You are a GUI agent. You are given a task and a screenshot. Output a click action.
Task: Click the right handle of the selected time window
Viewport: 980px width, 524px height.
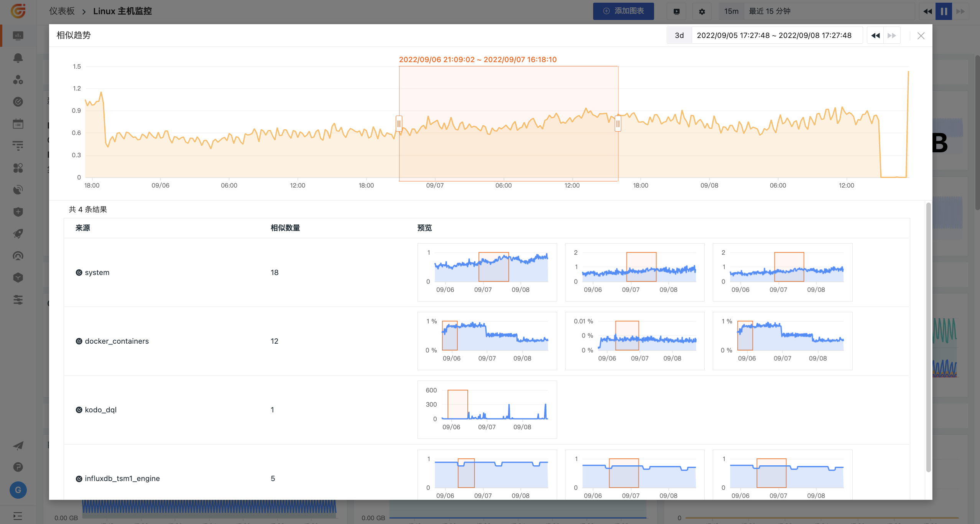(x=618, y=124)
